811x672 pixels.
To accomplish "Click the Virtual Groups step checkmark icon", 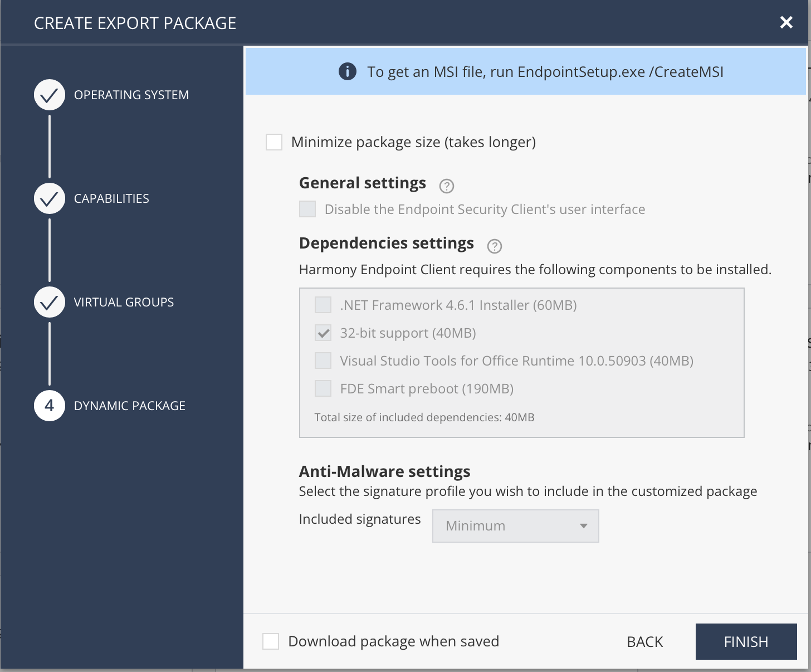I will pyautogui.click(x=50, y=303).
